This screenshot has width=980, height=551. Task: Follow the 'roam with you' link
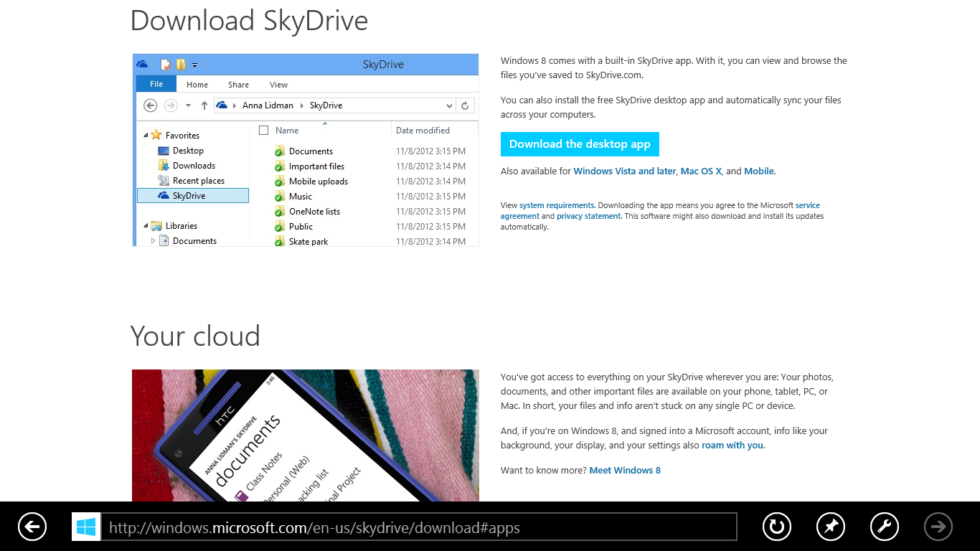(732, 446)
